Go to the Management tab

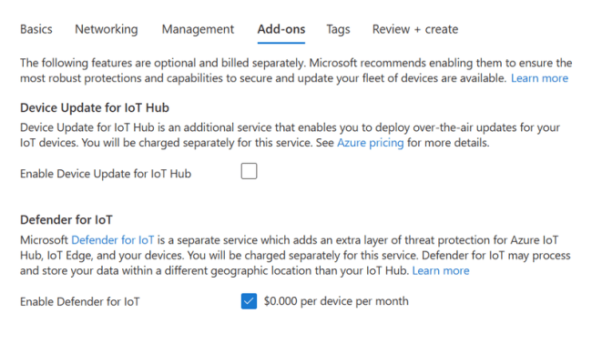[x=198, y=29]
